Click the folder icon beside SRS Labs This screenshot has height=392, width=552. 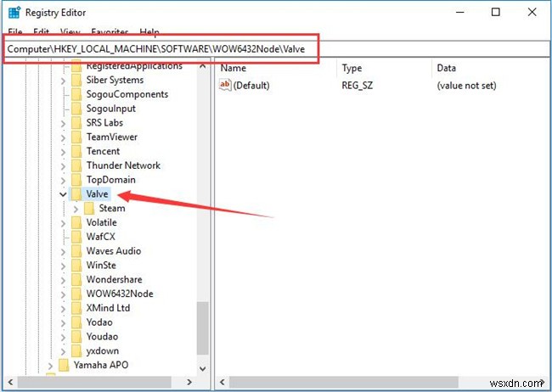(76, 123)
